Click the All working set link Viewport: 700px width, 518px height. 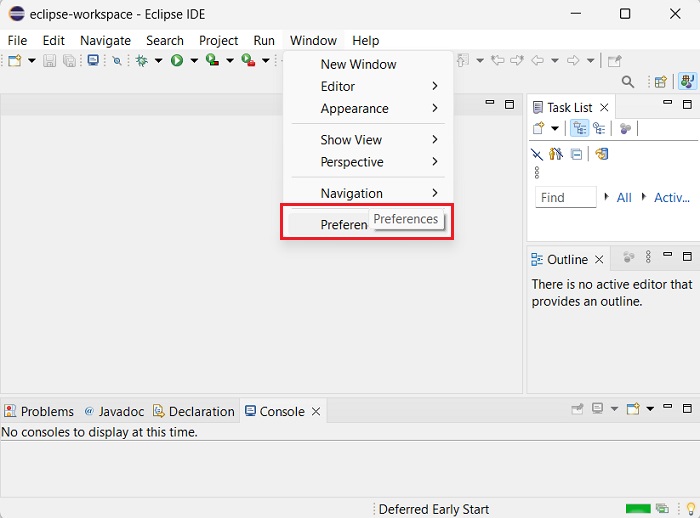click(x=624, y=198)
